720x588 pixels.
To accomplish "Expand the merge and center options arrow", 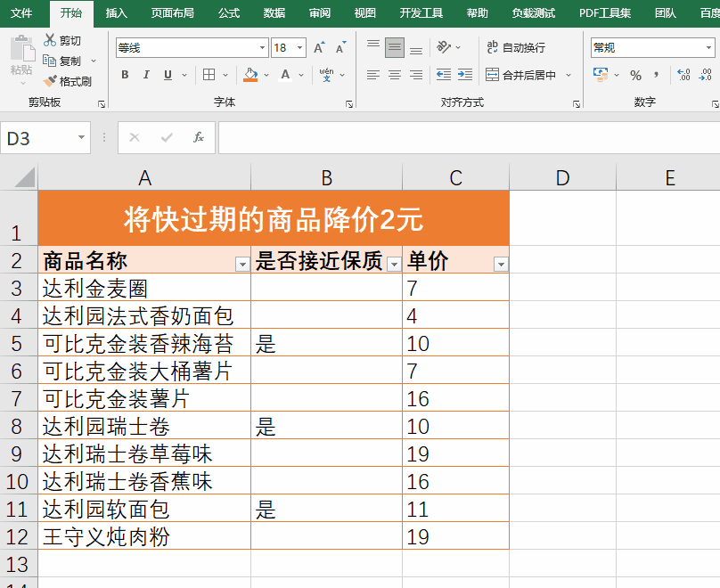I will (569, 75).
